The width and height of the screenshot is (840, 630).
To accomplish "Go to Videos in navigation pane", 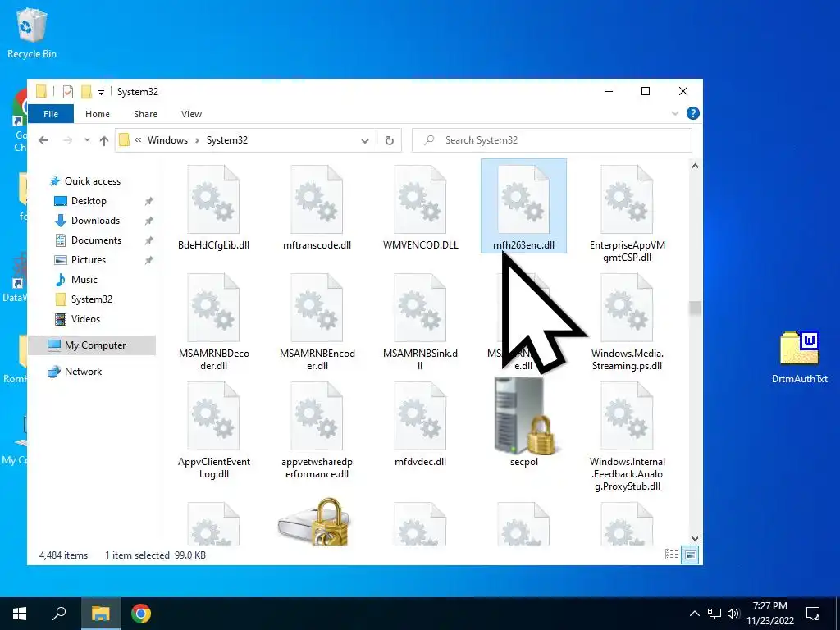I will (x=85, y=319).
